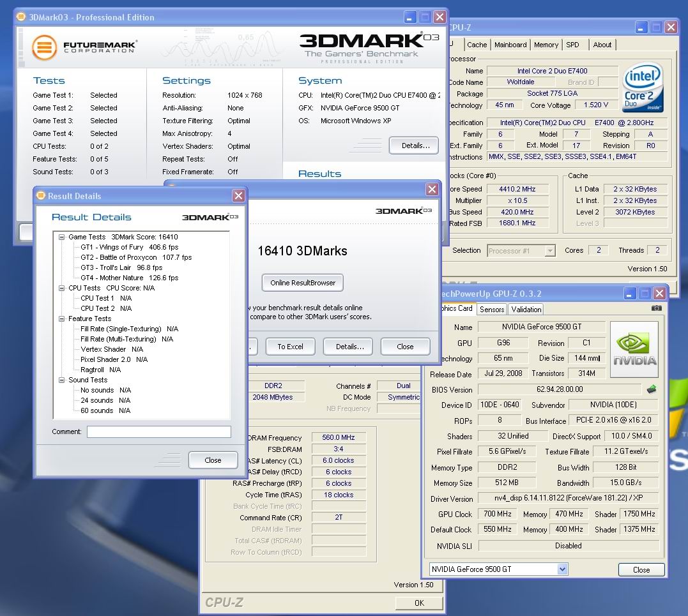Image resolution: width=688 pixels, height=616 pixels.
Task: Click the FSB:DRAM value 3:4
Action: click(x=339, y=449)
